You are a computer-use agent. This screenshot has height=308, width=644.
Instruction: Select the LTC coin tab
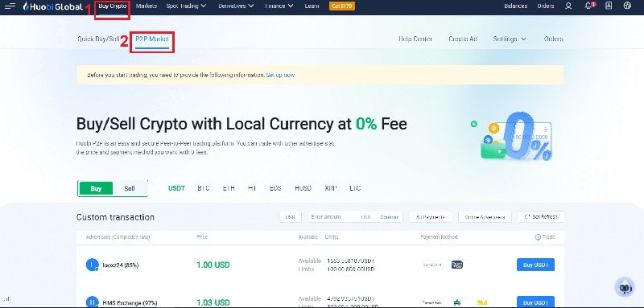point(355,188)
